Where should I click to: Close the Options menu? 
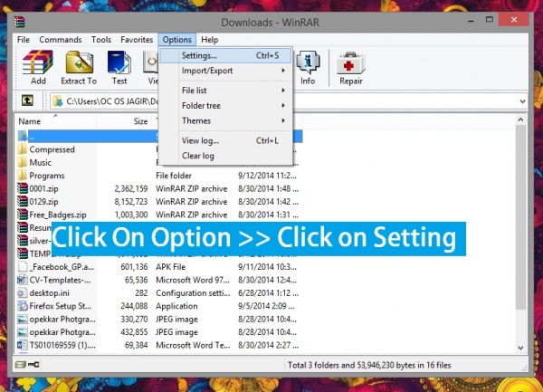click(177, 40)
